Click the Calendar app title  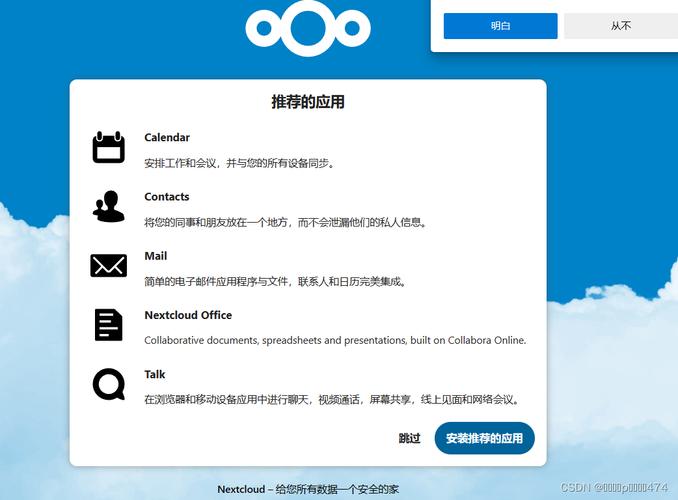[x=167, y=138]
